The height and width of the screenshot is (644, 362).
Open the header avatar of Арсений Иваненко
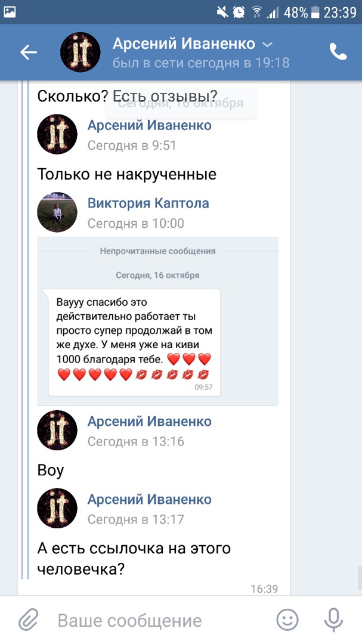click(x=80, y=52)
